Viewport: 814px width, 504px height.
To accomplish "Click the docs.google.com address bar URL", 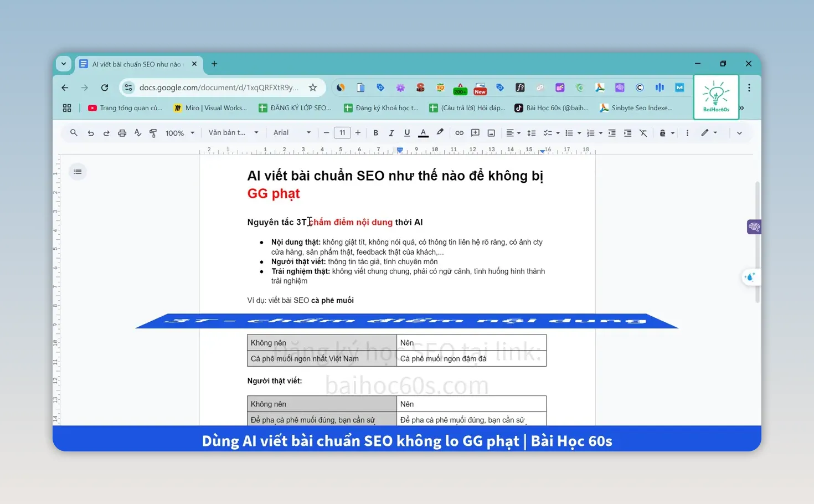I will pyautogui.click(x=219, y=88).
